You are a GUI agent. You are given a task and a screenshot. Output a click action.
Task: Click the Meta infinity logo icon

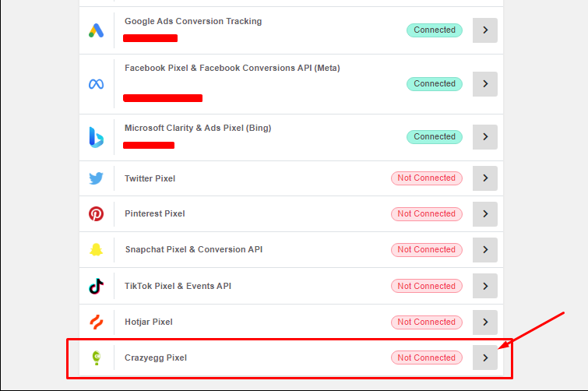point(96,84)
